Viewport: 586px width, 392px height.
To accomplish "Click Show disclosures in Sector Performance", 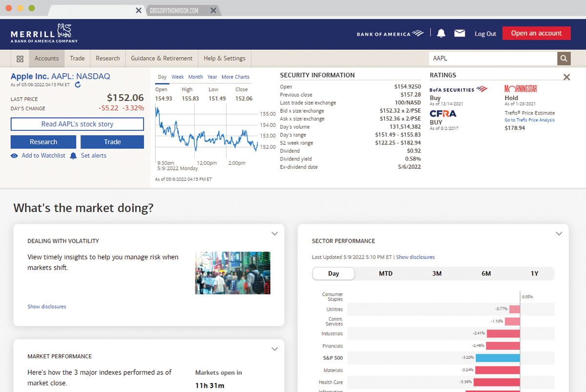I will click(x=415, y=257).
